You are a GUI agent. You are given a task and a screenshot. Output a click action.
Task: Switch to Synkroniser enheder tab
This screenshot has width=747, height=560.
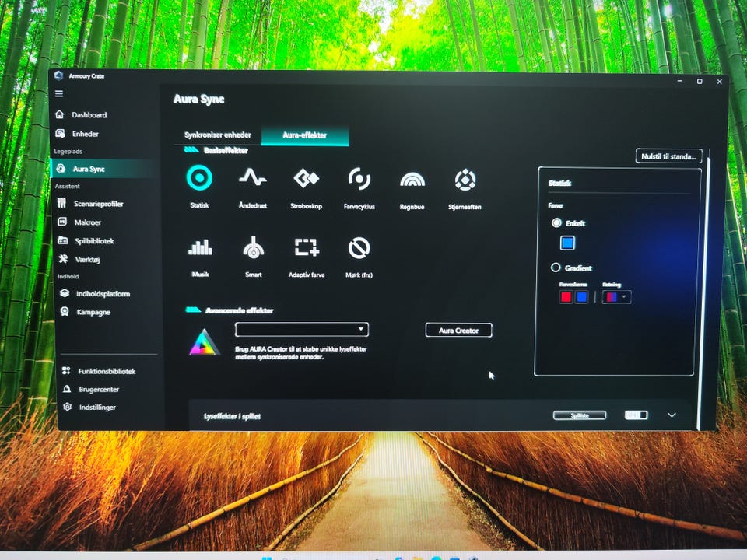pos(218,135)
